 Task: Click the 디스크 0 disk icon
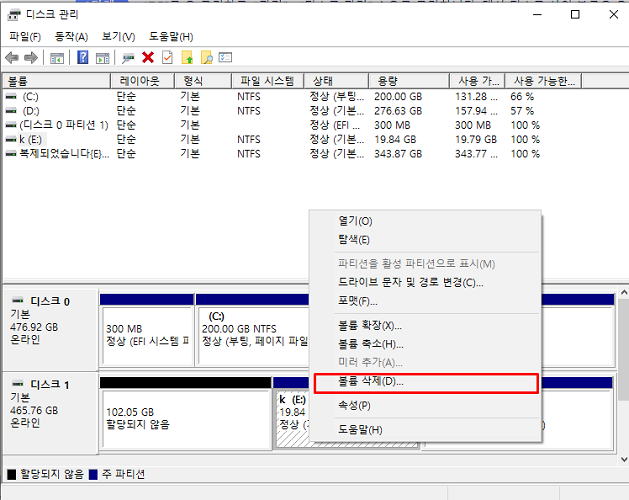18,300
